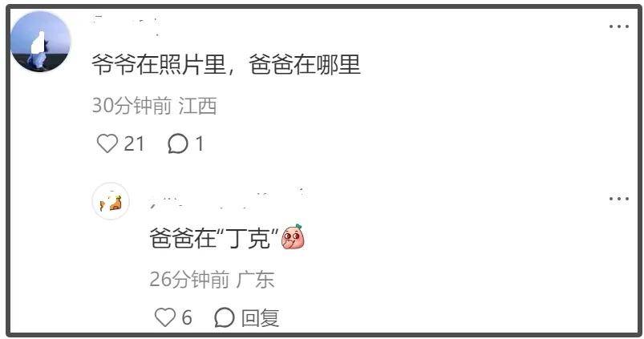Click the 江西 location label
The image size is (644, 339).
(x=197, y=106)
